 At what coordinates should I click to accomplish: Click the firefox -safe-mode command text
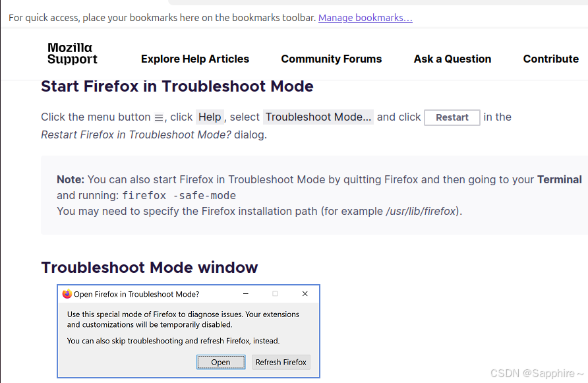(x=179, y=195)
